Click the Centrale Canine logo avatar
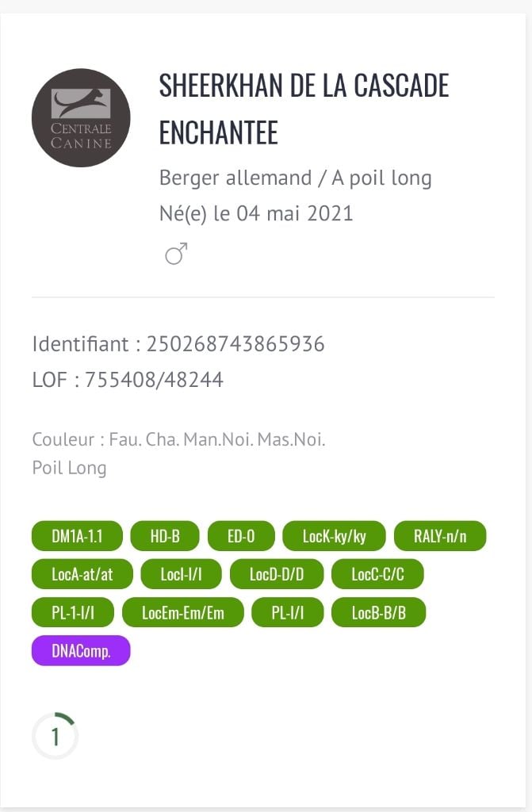This screenshot has width=532, height=812. coord(81,117)
